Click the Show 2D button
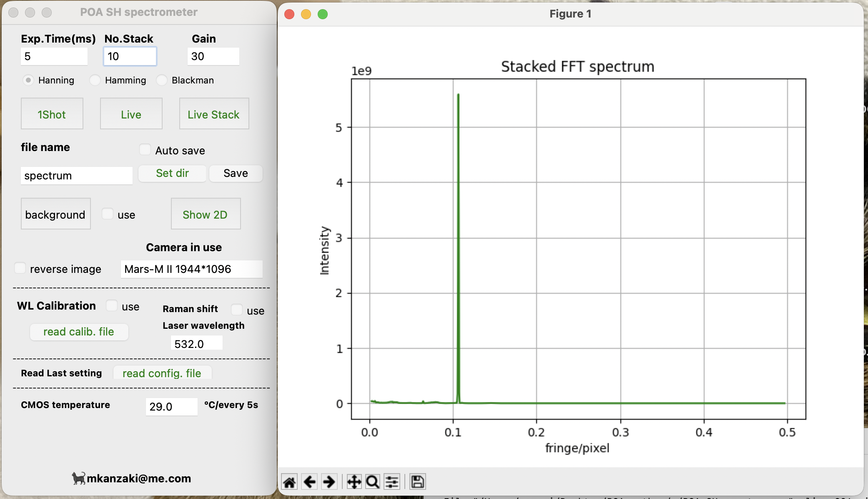Viewport: 868px width, 499px height. (206, 214)
